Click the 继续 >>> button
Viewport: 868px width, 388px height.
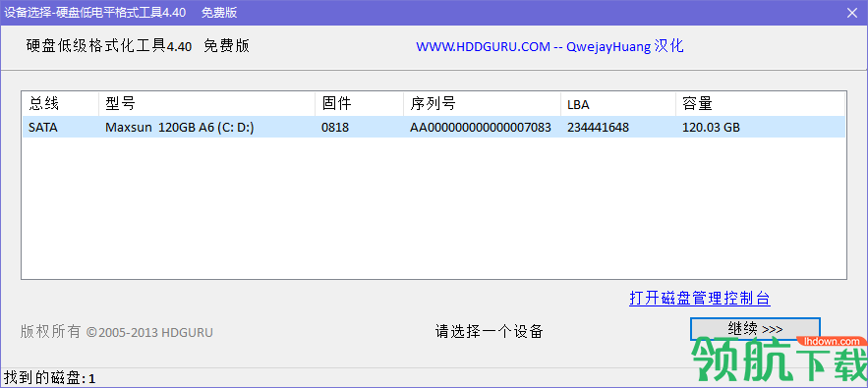click(x=755, y=329)
